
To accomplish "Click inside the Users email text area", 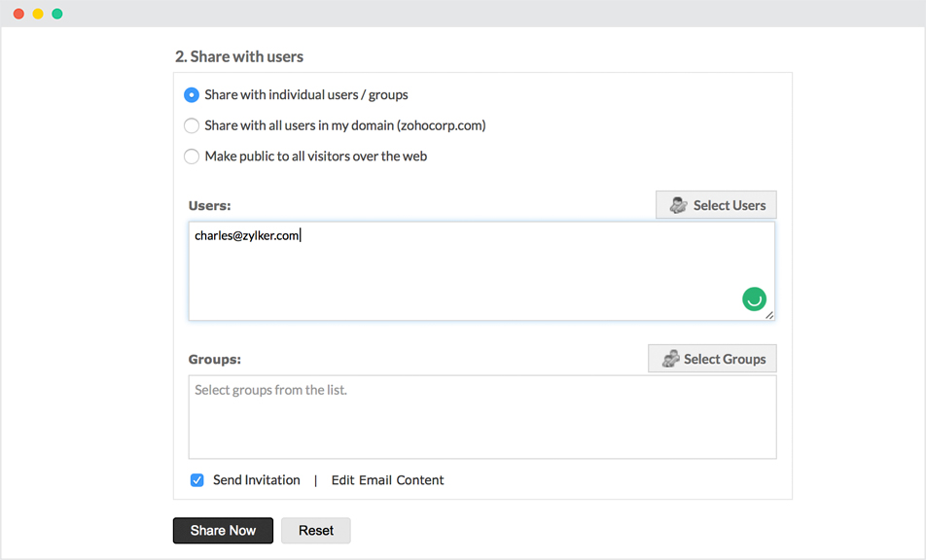I will pos(481,271).
